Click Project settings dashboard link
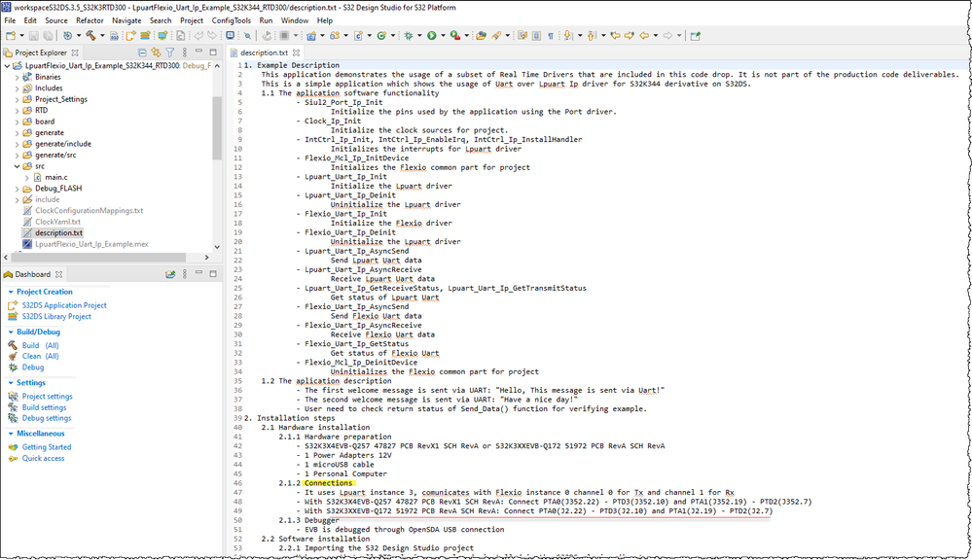The width and height of the screenshot is (972, 560). 47,397
